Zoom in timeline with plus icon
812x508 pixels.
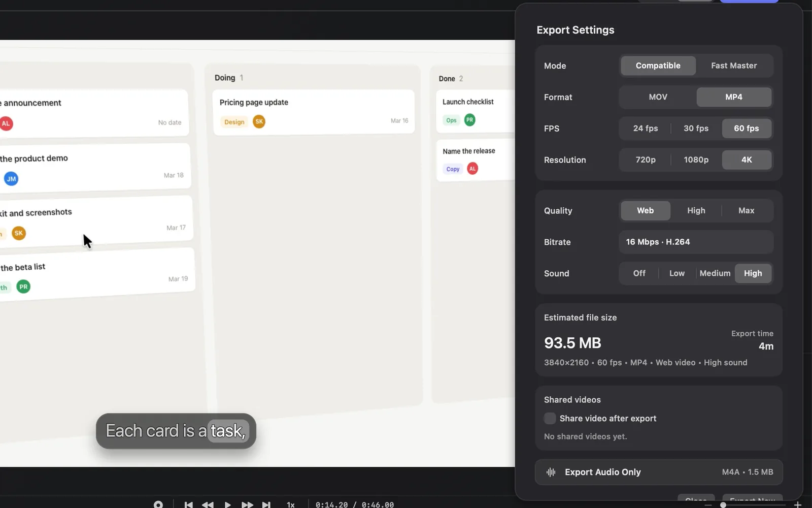click(797, 504)
